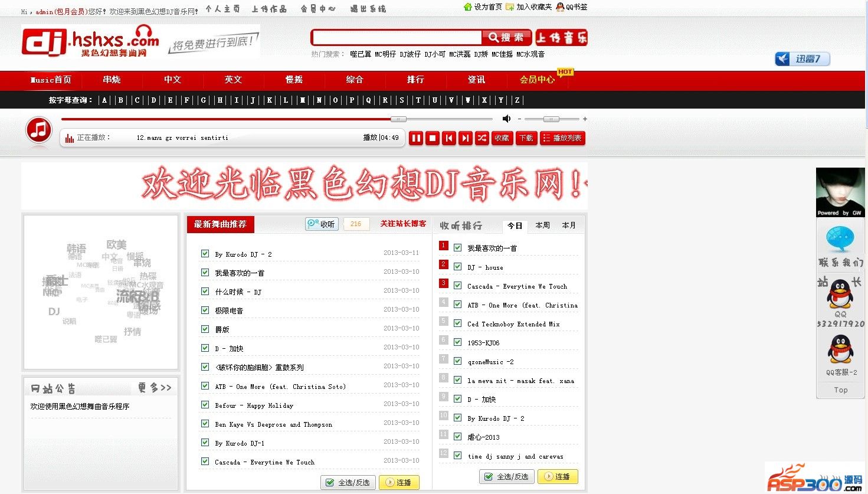Open the 个人主页 link in the header

point(222,9)
